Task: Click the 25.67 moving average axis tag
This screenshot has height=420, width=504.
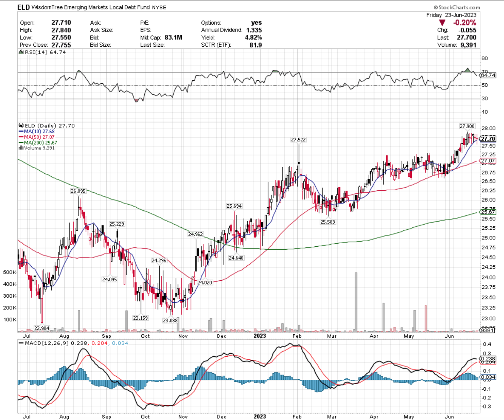Action: pos(488,212)
